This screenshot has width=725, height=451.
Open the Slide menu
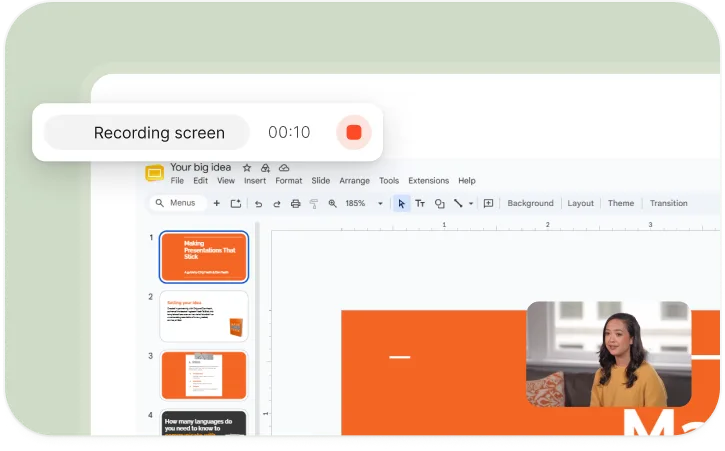pyautogui.click(x=320, y=180)
